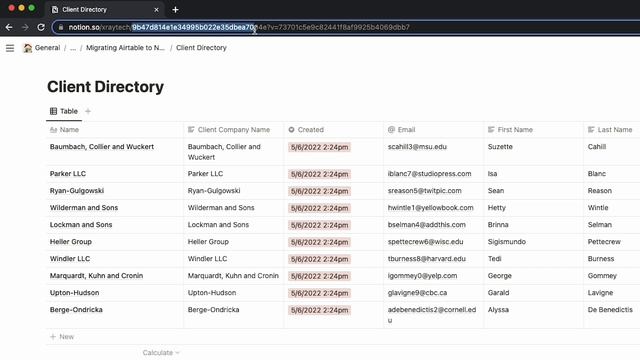Click the plus icon beside New

pos(53,337)
